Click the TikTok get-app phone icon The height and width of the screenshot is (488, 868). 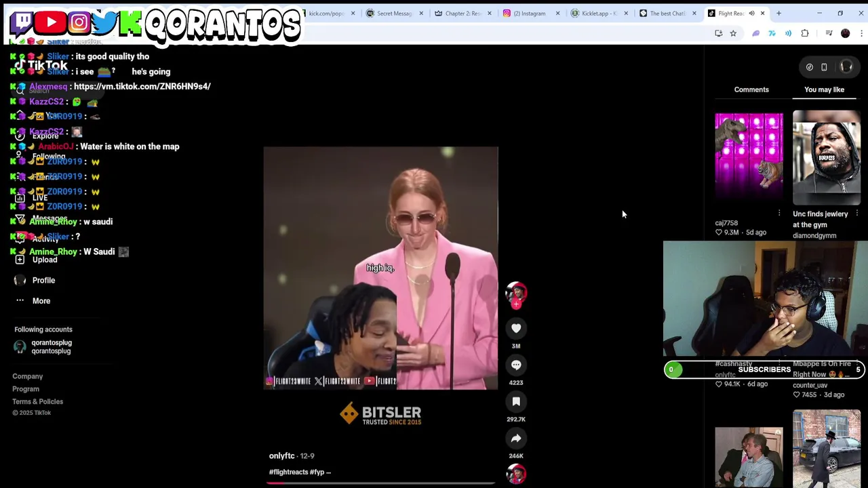click(x=824, y=67)
